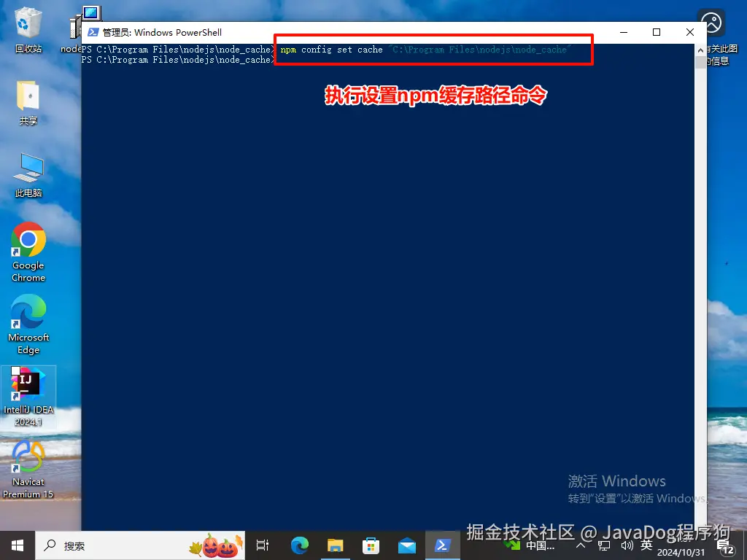Open Task View from the taskbar
The width and height of the screenshot is (747, 560).
(x=263, y=545)
